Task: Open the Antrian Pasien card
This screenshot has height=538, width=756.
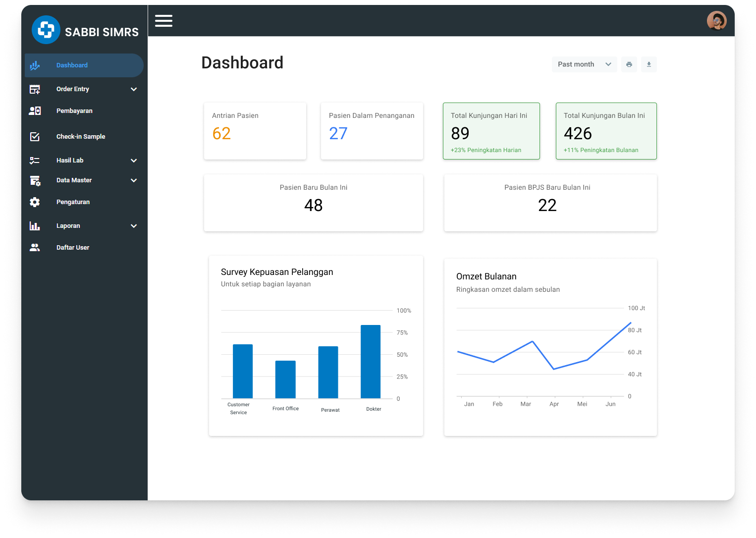Action: point(255,131)
